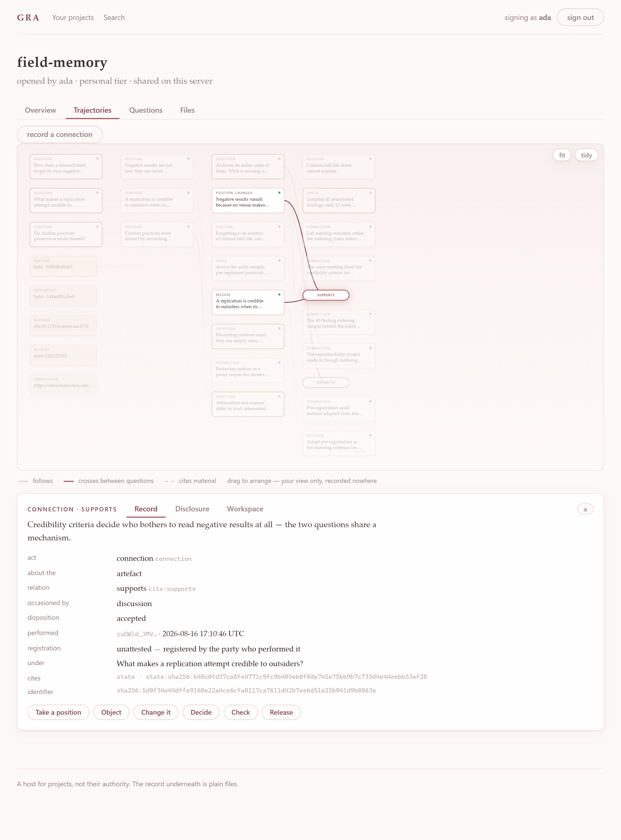Select connection node 'Pre-registration audit method adapted'
The height and width of the screenshot is (840, 621).
pyautogui.click(x=339, y=409)
